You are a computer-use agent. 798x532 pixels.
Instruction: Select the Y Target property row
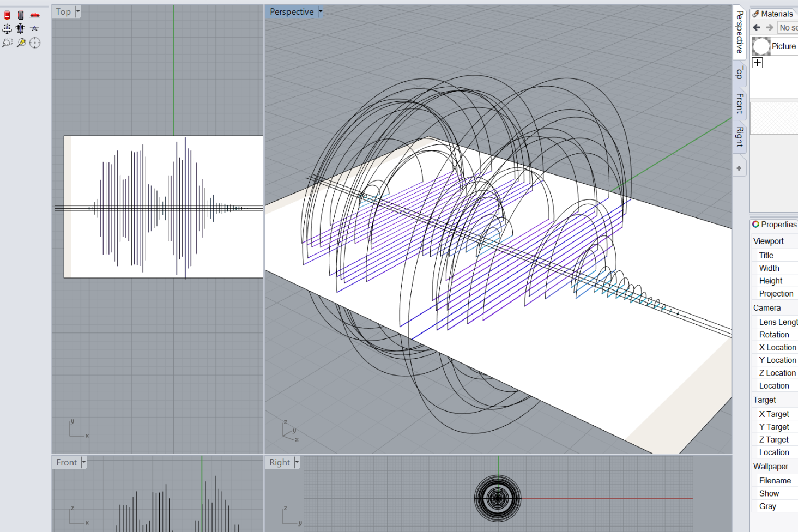pos(774,427)
